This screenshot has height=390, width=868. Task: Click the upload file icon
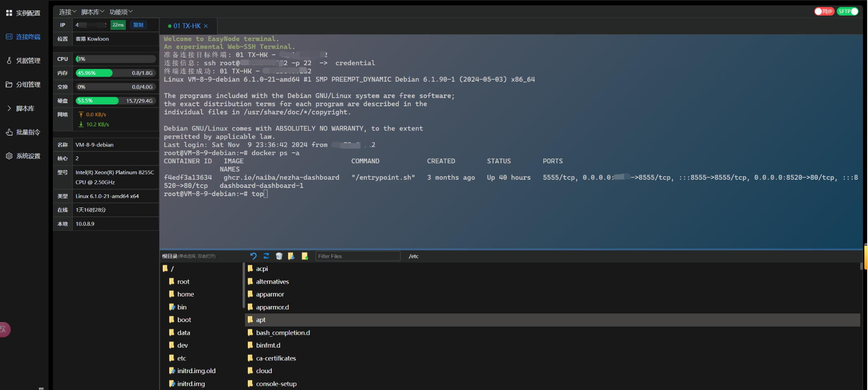[305, 256]
